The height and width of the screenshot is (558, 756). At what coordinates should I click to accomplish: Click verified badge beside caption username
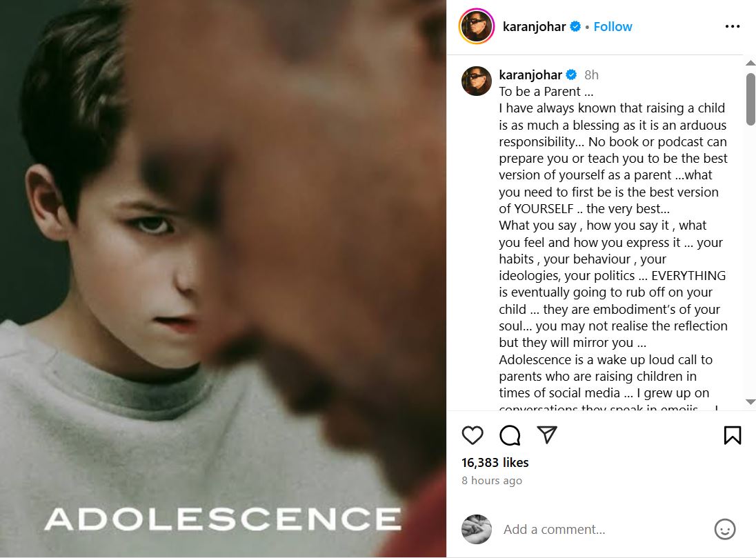pyautogui.click(x=571, y=74)
